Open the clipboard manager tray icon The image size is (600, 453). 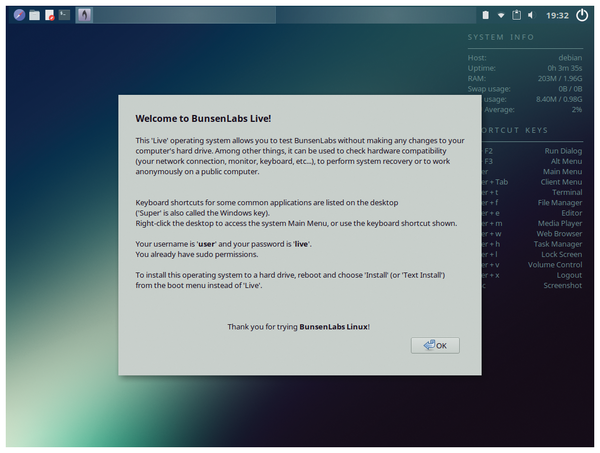tap(517, 15)
